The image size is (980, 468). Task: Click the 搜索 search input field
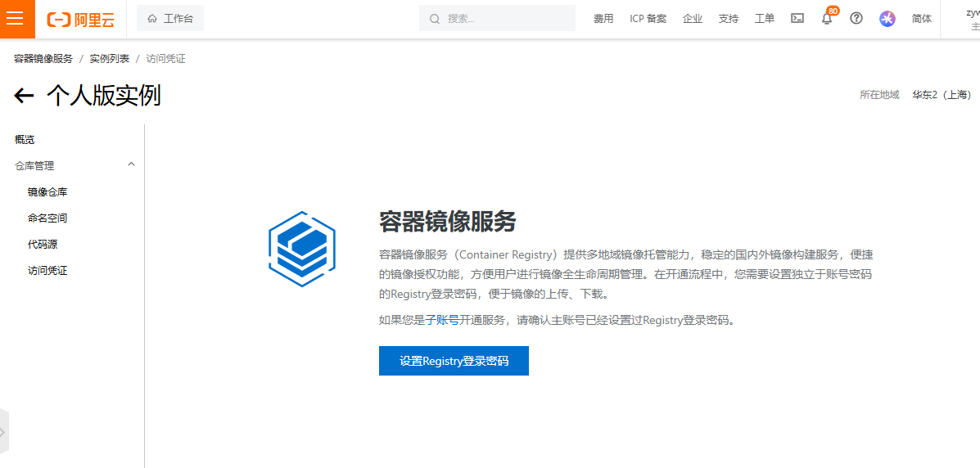click(497, 18)
